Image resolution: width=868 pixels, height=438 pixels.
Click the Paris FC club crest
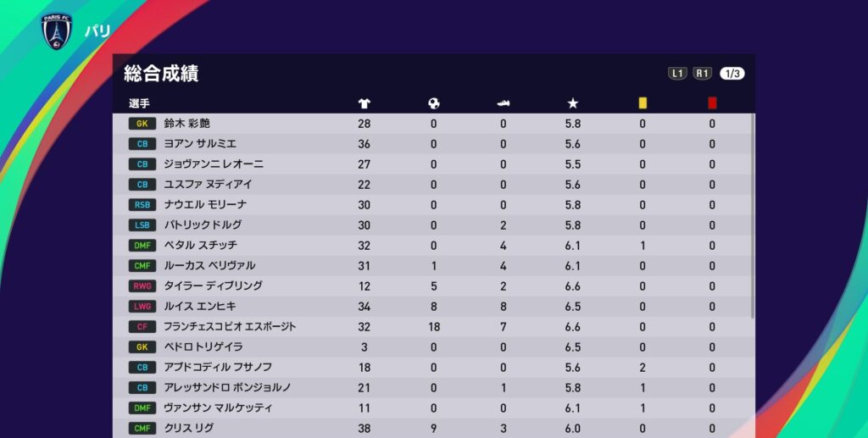[x=57, y=30]
